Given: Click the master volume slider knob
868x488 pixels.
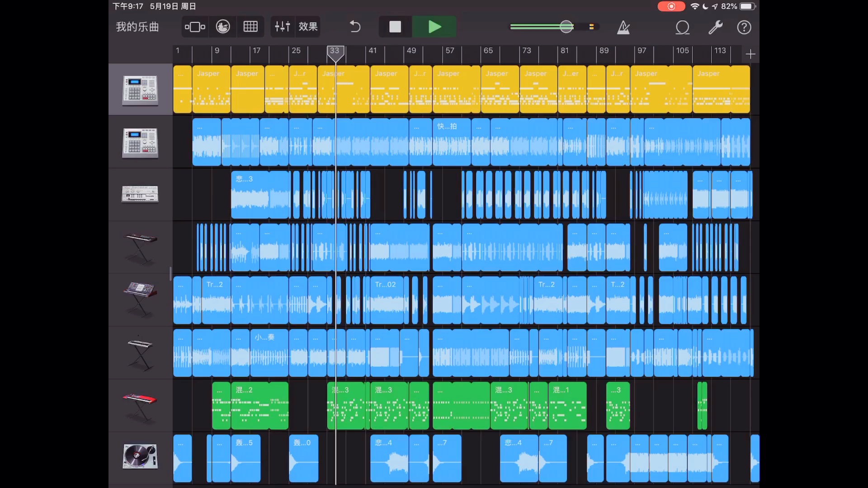Looking at the screenshot, I should pyautogui.click(x=566, y=27).
